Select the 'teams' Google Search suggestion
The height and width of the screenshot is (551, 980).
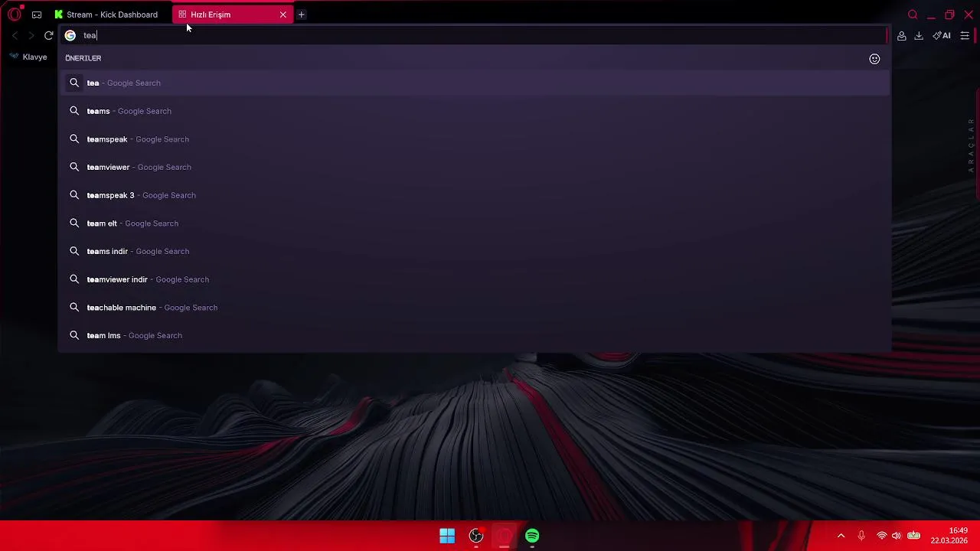475,111
